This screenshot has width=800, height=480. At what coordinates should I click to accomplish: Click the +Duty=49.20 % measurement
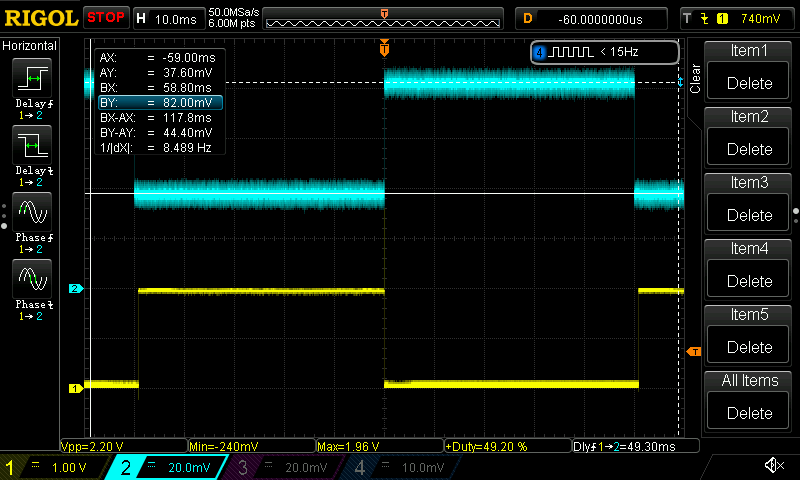508,446
